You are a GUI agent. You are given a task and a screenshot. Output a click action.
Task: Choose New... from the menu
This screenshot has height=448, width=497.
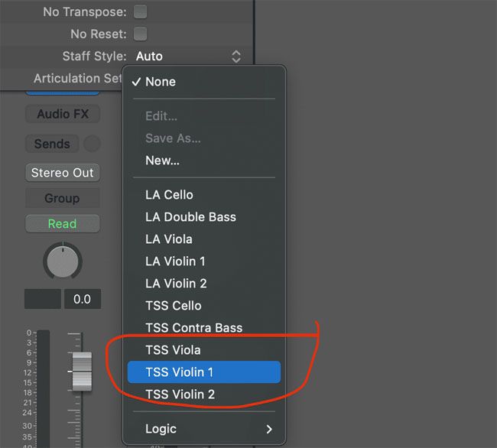[162, 161]
